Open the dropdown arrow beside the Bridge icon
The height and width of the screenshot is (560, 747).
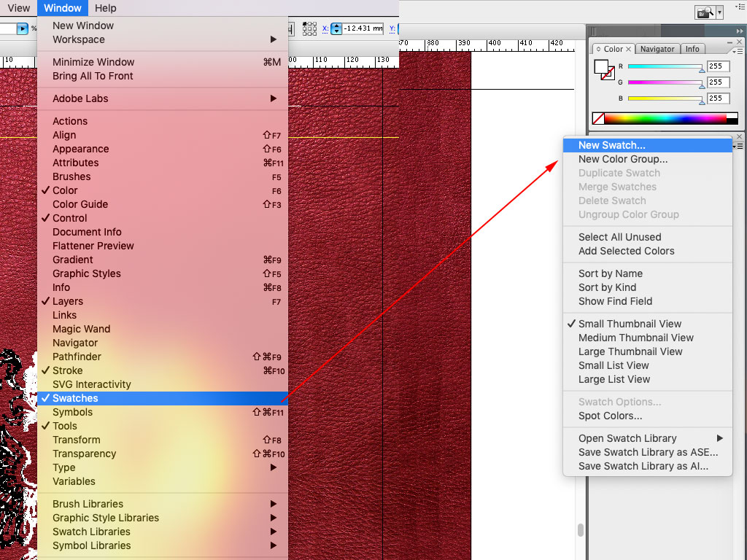click(x=719, y=12)
